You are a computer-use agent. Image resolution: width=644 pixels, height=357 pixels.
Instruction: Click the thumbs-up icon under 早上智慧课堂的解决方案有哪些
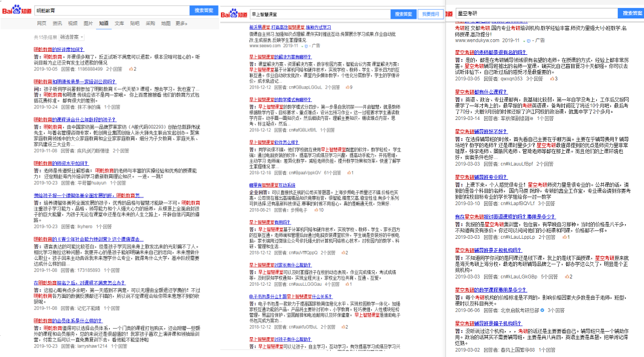coord(348,87)
